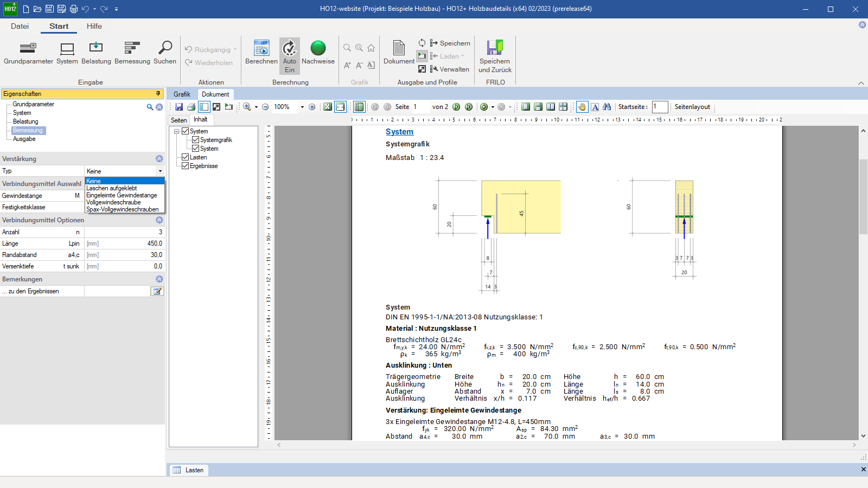This screenshot has width=868, height=488.
Task: Open the Bemessung ribbon tool
Action: pyautogui.click(x=132, y=53)
